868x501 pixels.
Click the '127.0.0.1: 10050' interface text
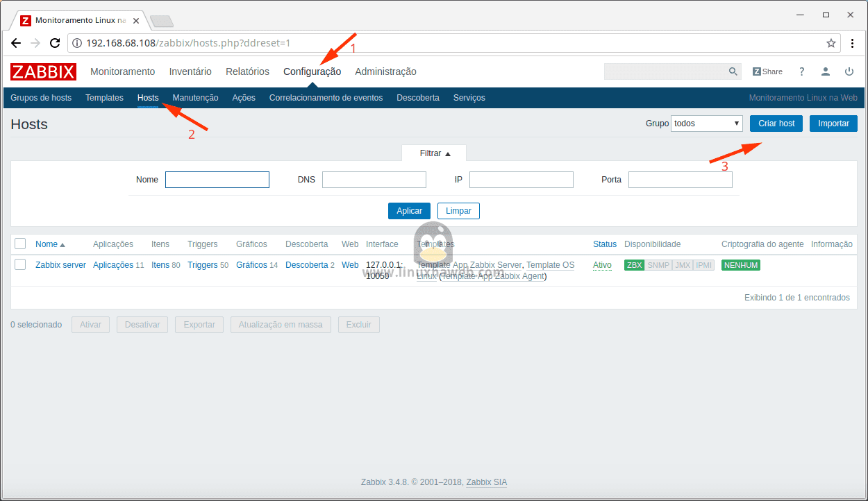pyautogui.click(x=384, y=271)
